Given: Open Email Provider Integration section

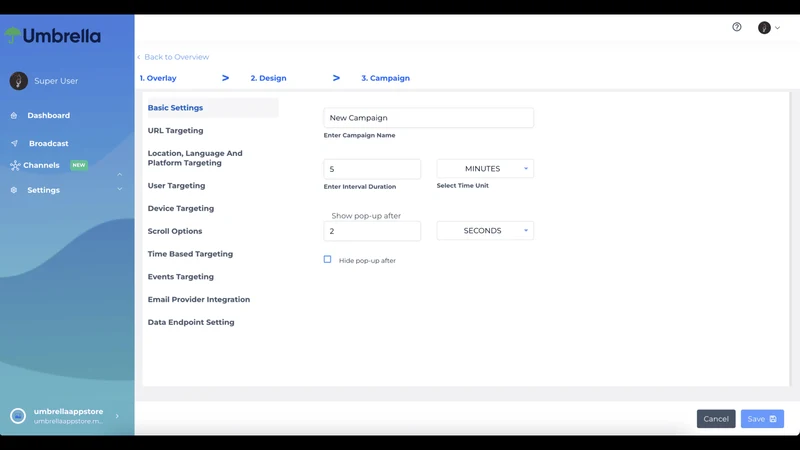Looking at the screenshot, I should [x=199, y=299].
